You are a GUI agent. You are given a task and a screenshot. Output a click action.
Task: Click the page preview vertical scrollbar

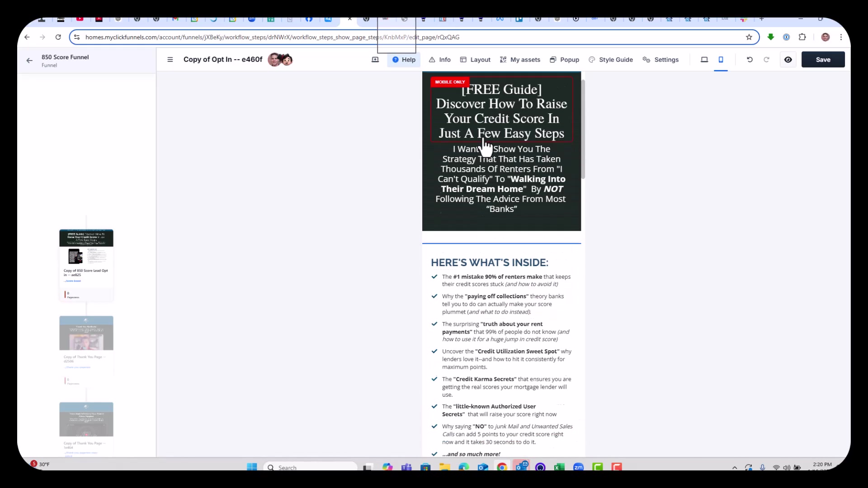pyautogui.click(x=583, y=129)
